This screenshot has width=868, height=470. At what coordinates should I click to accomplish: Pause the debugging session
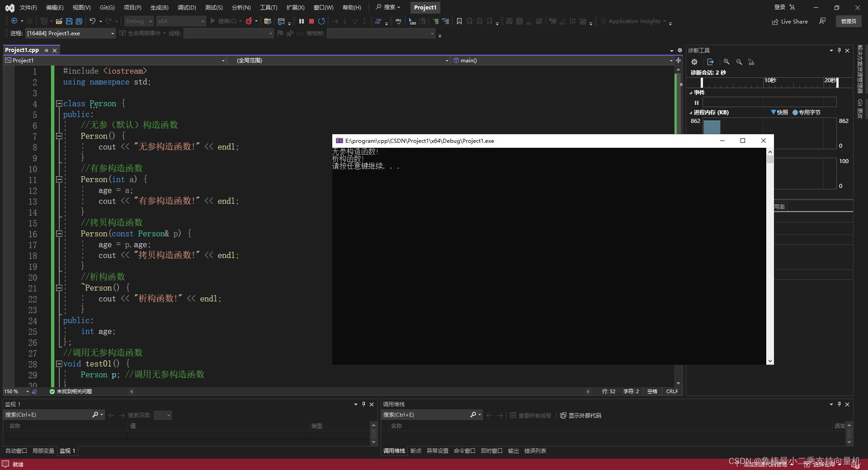(x=302, y=21)
